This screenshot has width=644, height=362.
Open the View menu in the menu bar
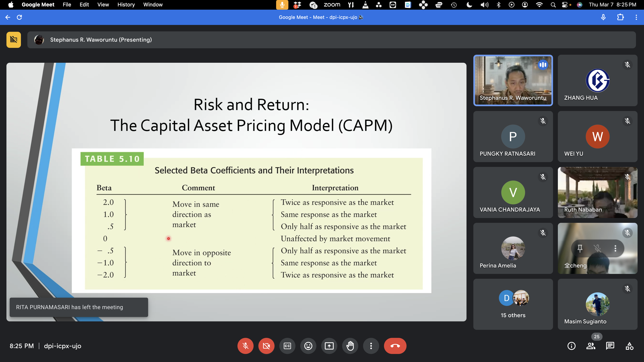tap(103, 4)
